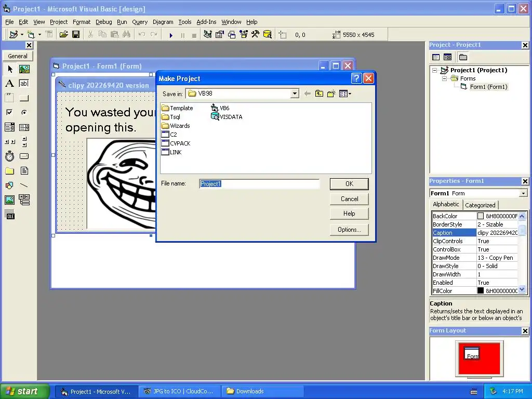Screen dimensions: 532x399
Task: Open the Add Project icon's dropdown arrow
Action: (22, 35)
